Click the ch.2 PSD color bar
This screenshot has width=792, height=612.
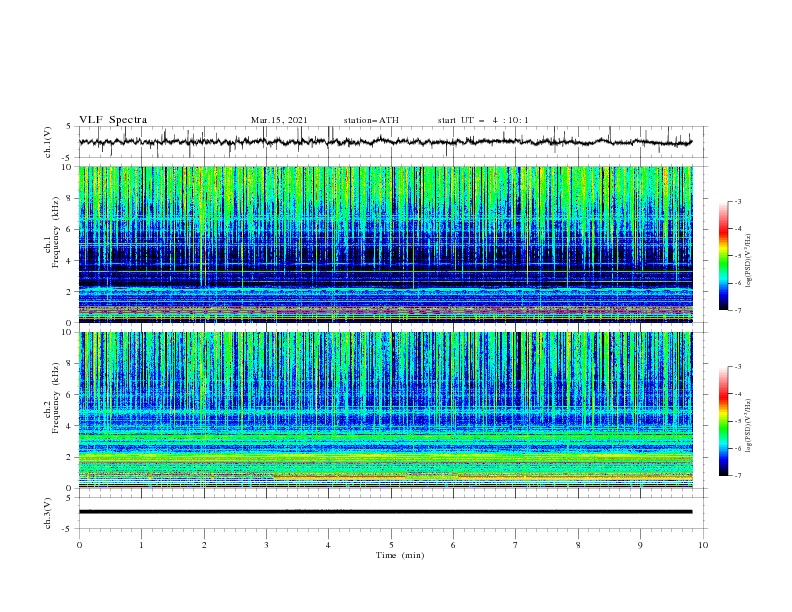point(723,421)
